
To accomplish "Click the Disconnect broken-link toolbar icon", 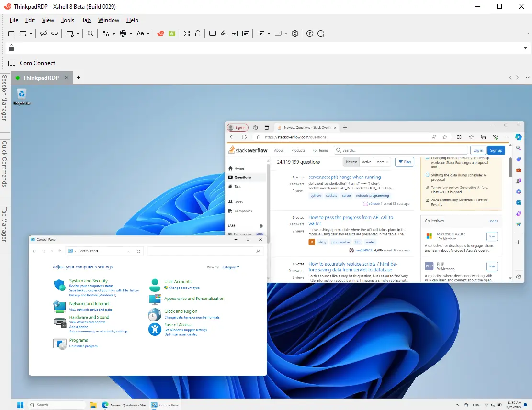I will (x=44, y=33).
